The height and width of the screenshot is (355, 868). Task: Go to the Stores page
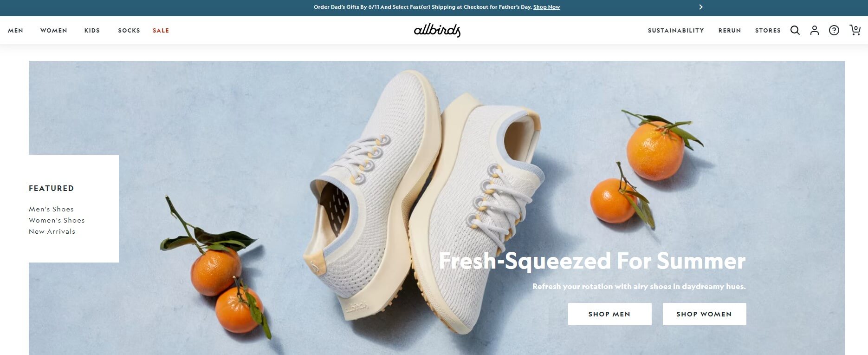pos(768,31)
